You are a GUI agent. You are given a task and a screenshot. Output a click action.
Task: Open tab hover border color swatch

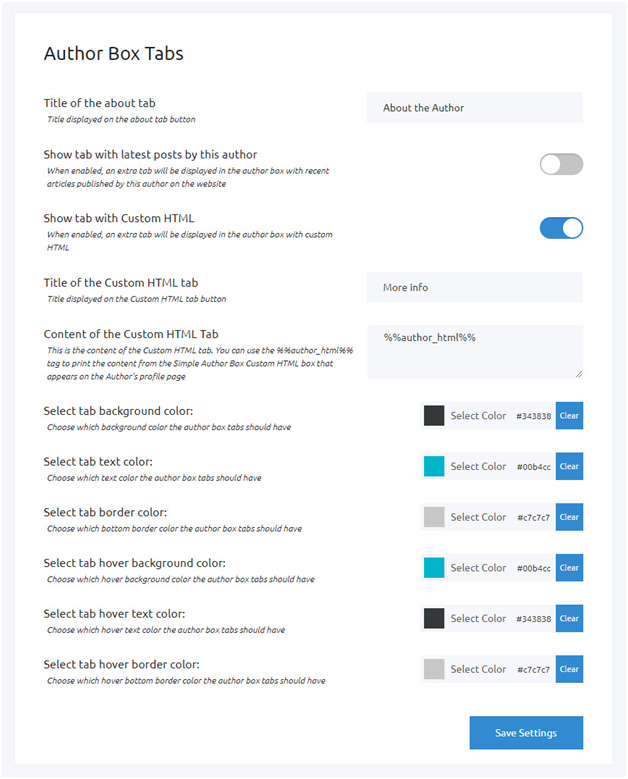434,669
